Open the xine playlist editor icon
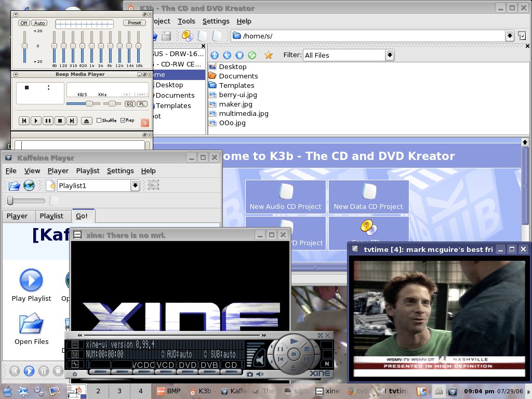Viewport: 532px width, 399px height. pos(75,345)
